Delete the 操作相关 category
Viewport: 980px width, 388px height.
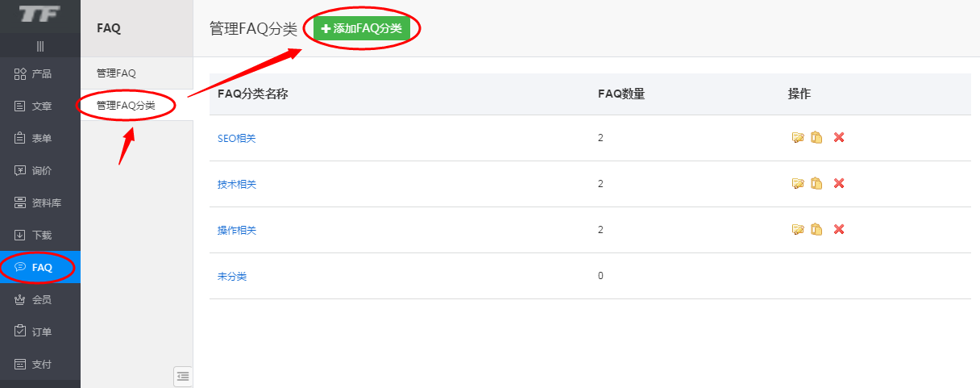839,230
